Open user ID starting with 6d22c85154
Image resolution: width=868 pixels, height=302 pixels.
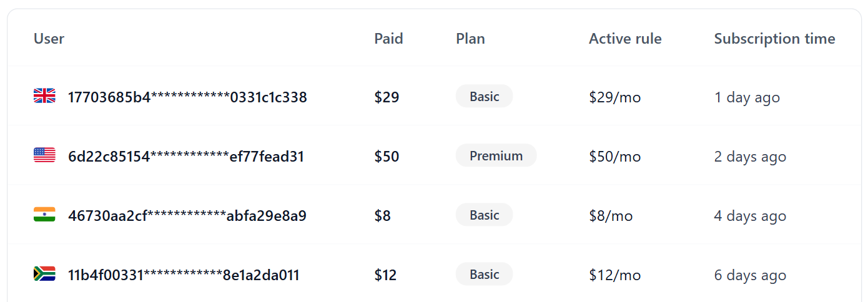click(186, 157)
